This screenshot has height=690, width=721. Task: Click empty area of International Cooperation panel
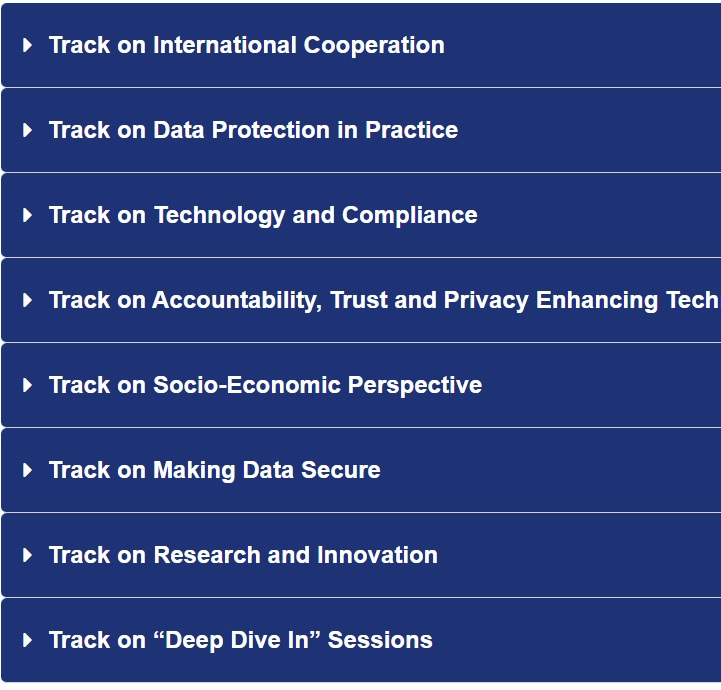(x=582, y=45)
